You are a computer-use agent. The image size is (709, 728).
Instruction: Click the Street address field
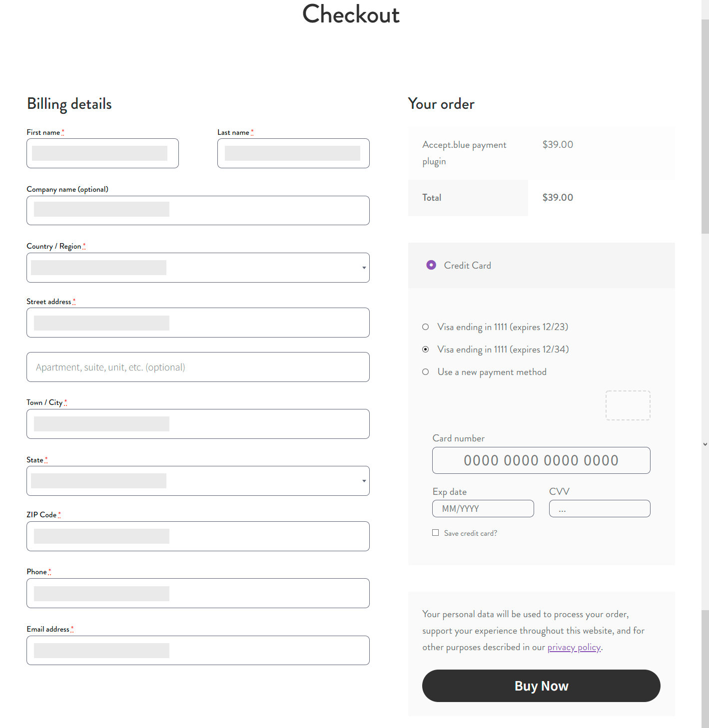pyautogui.click(x=198, y=323)
